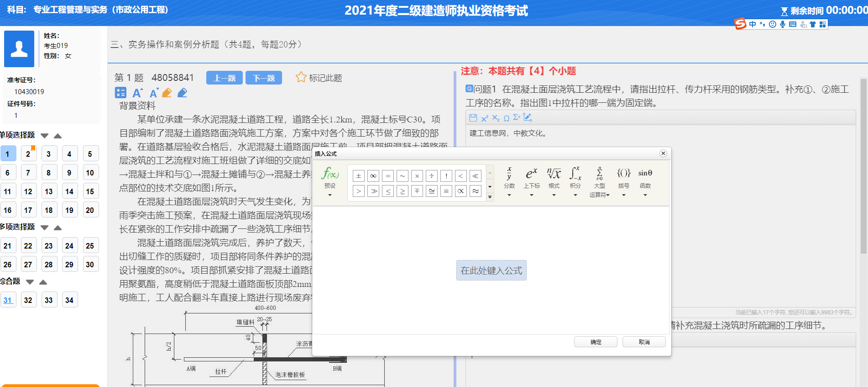Screen dimensions: 868x387
Task: Jump to question 2 in the navigator
Action: pos(28,154)
